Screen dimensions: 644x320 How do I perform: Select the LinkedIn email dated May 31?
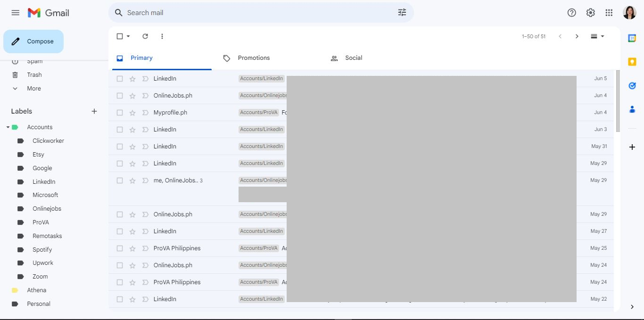coord(120,147)
